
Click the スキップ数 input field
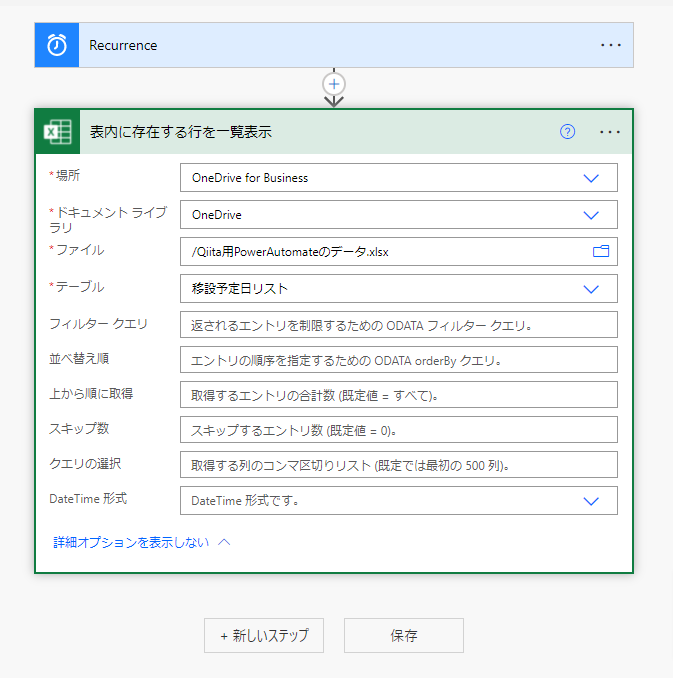pyautogui.click(x=399, y=430)
